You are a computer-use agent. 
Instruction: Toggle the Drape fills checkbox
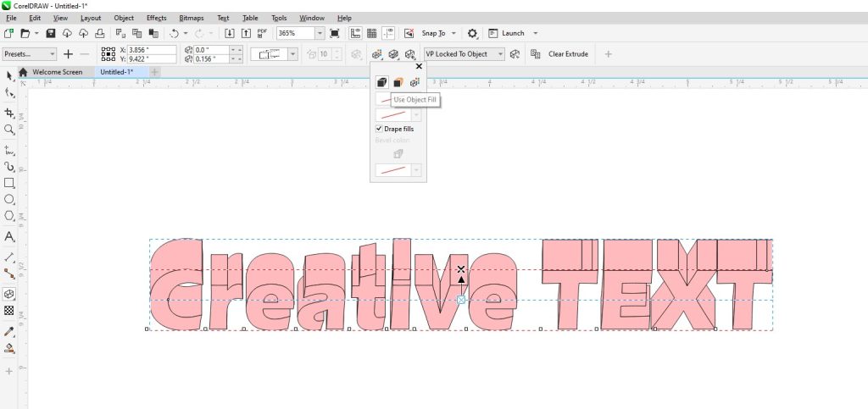pyautogui.click(x=379, y=129)
